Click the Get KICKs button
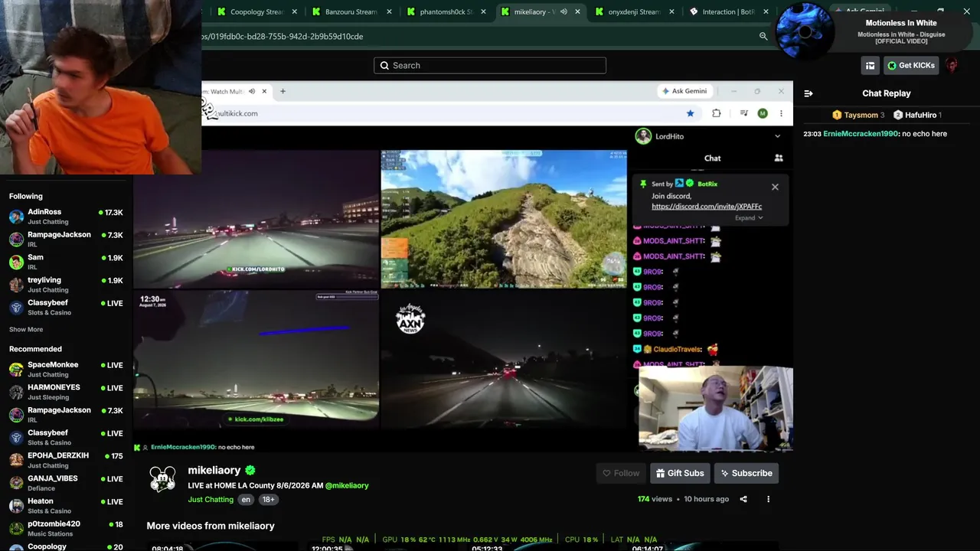This screenshot has height=551, width=980. click(x=911, y=66)
